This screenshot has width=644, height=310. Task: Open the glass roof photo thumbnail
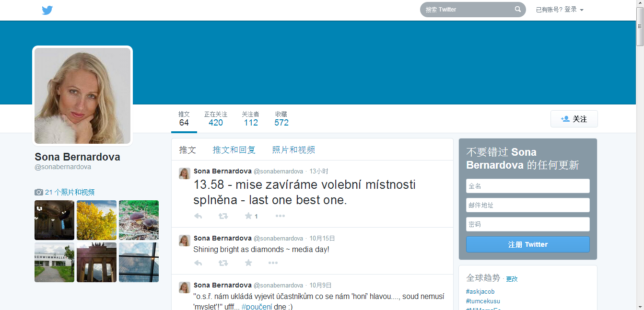click(x=139, y=262)
